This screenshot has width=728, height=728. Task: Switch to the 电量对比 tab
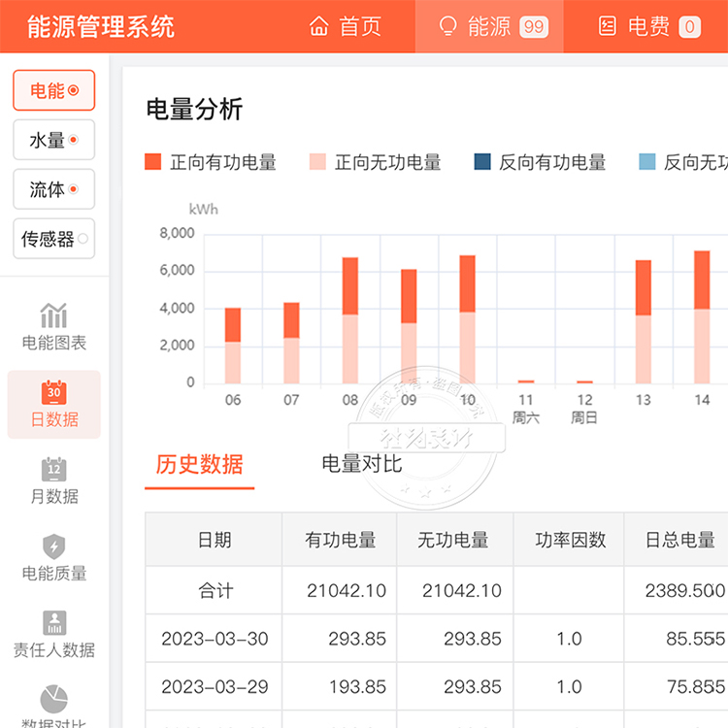point(362,464)
